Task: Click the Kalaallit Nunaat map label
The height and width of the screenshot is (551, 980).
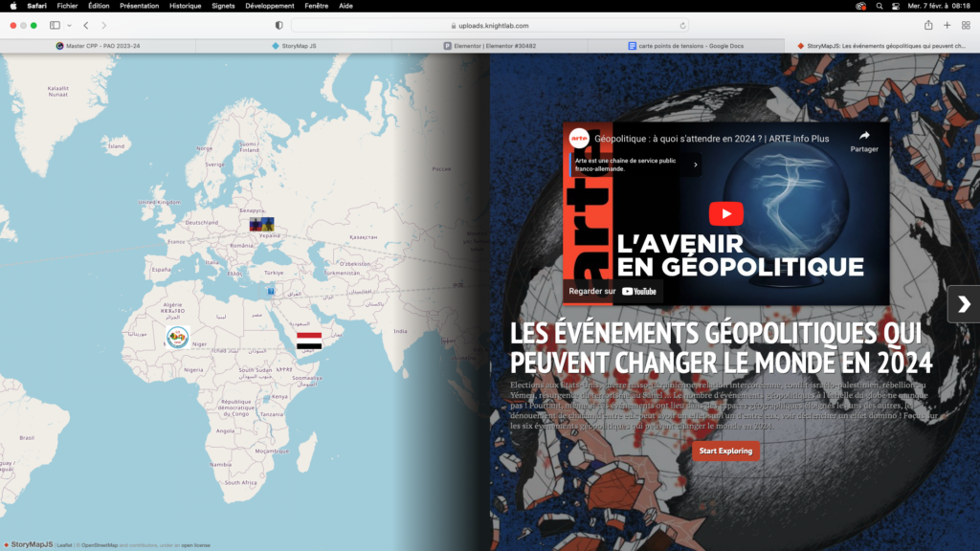Action: tap(58, 91)
